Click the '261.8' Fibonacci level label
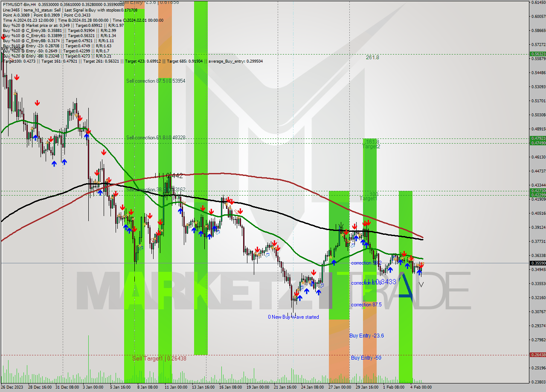This screenshot has width=546, height=392. pos(372,57)
